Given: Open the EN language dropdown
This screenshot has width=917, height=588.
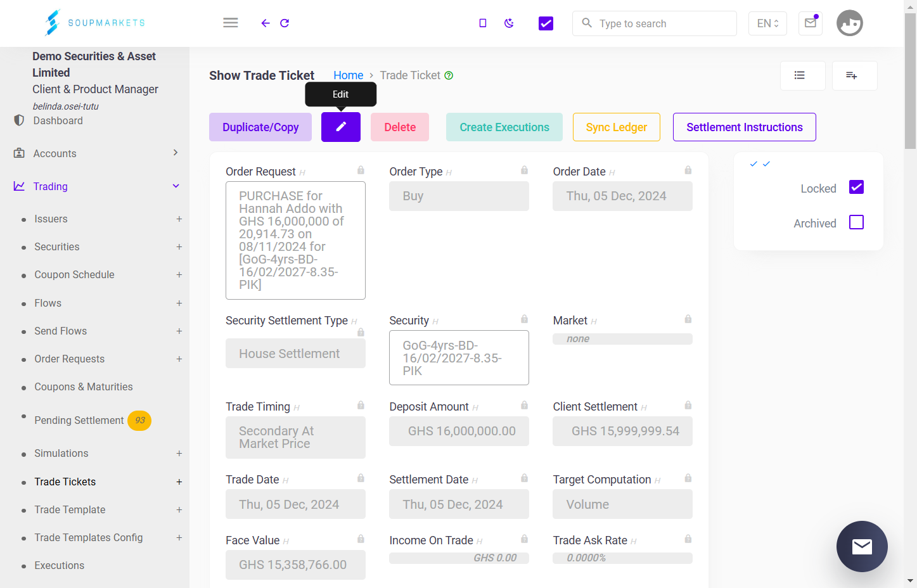Looking at the screenshot, I should [x=767, y=23].
